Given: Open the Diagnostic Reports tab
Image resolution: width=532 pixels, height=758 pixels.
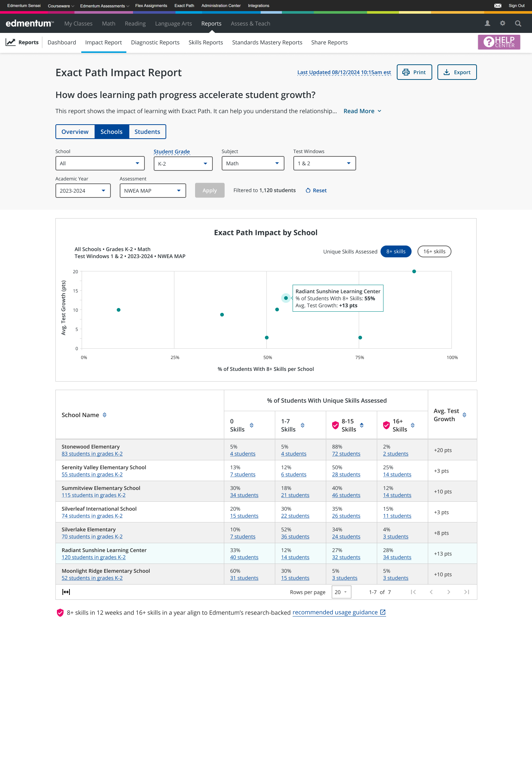Looking at the screenshot, I should pos(155,43).
